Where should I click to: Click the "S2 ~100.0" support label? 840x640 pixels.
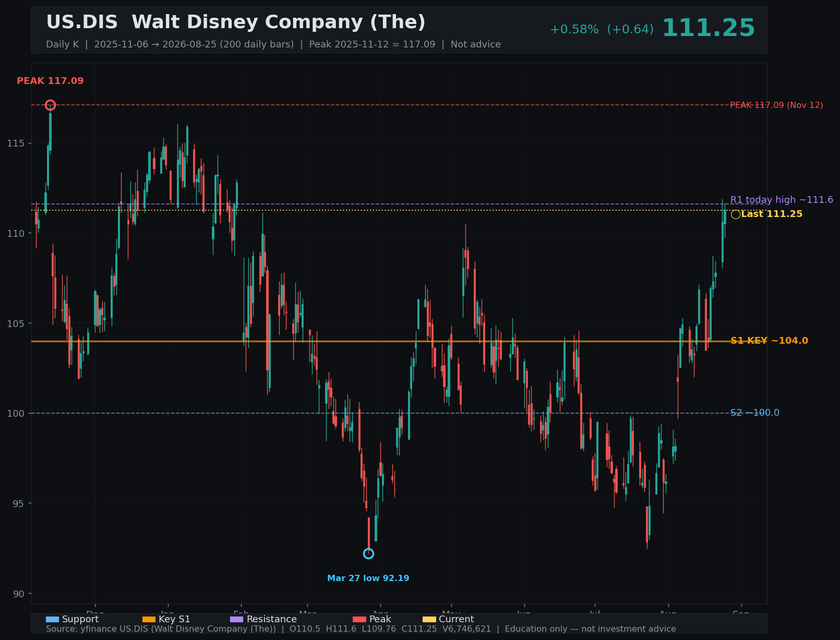tap(754, 413)
